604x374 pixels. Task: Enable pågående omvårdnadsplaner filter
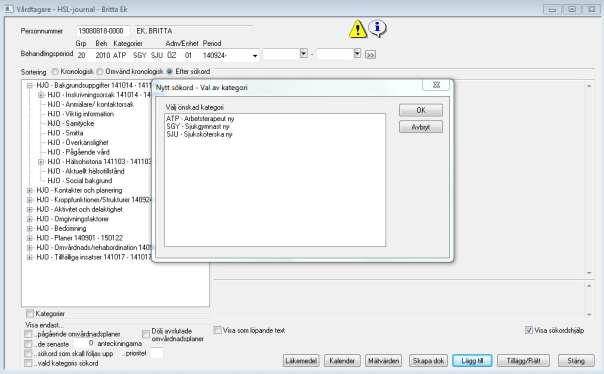point(28,334)
